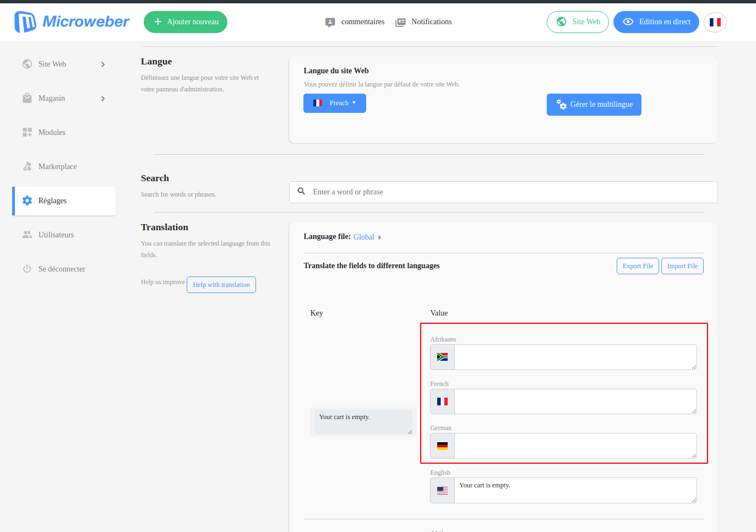The width and height of the screenshot is (756, 532).
Task: Click the French flag in top-right corner
Action: [715, 21]
